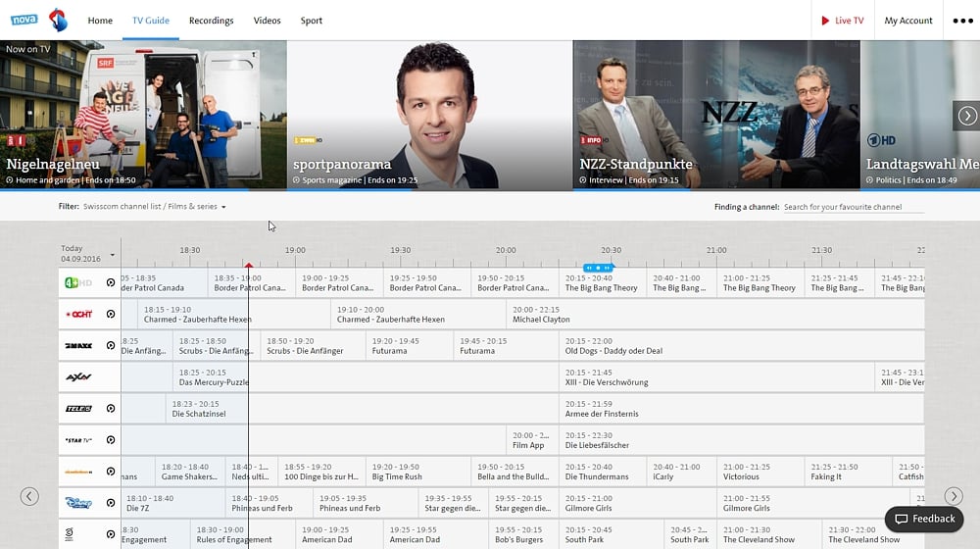Show next Now on TV cards arrow
The image size is (980, 549).
[967, 116]
